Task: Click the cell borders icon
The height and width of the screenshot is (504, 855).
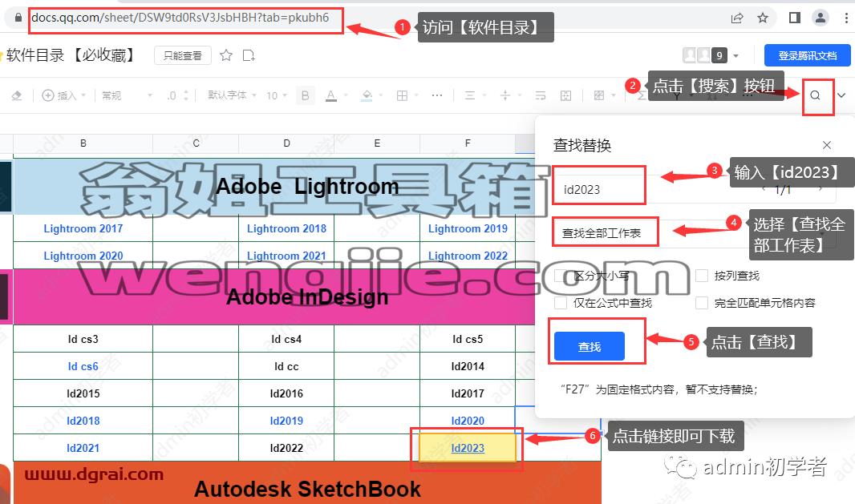Action: 402,96
